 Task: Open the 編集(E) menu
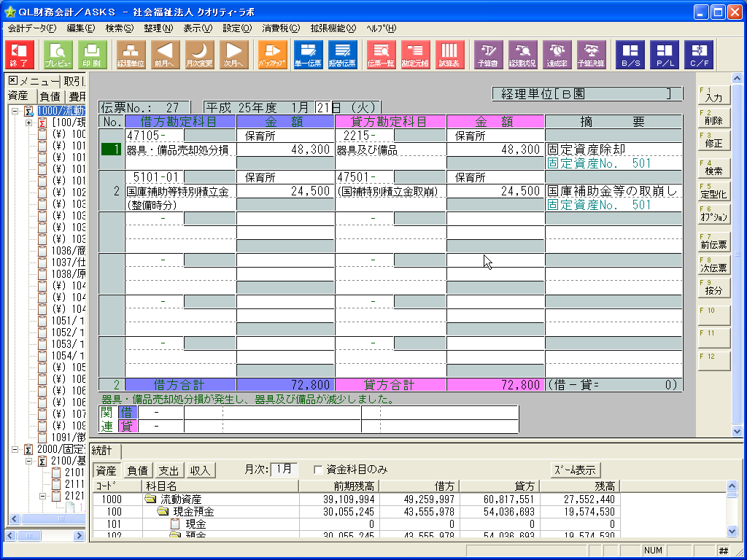tap(80, 28)
